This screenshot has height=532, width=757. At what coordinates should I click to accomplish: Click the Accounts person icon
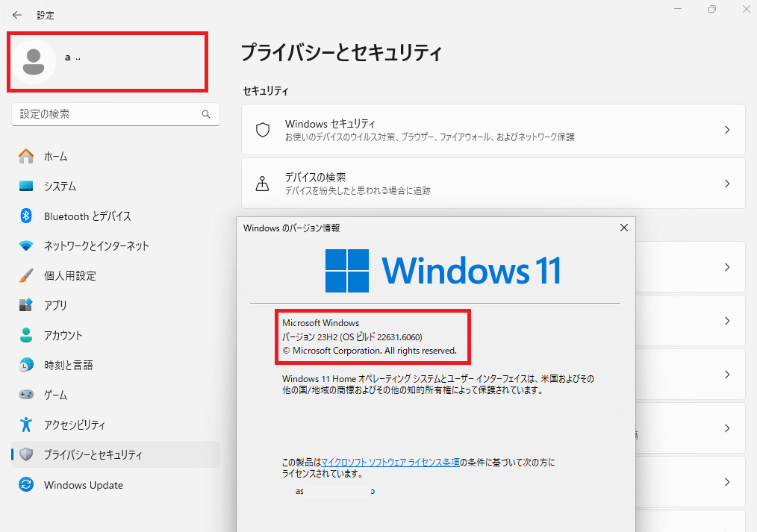26,335
